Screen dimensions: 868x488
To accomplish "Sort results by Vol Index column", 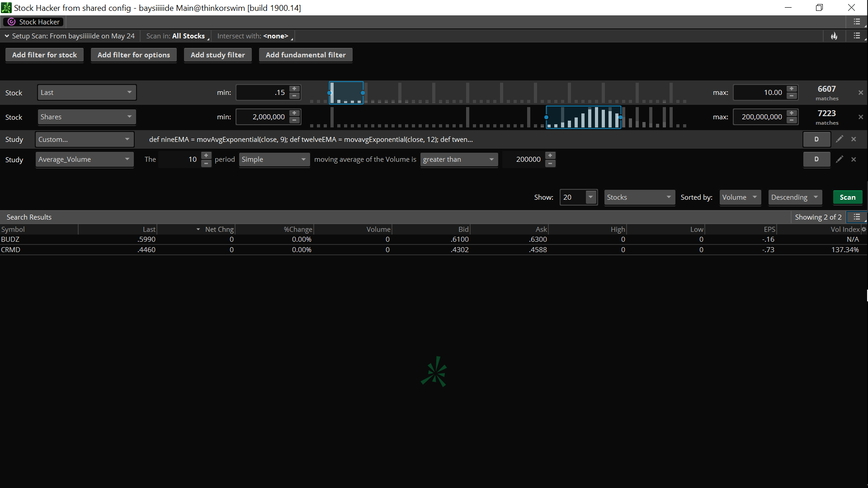I will [818, 230].
